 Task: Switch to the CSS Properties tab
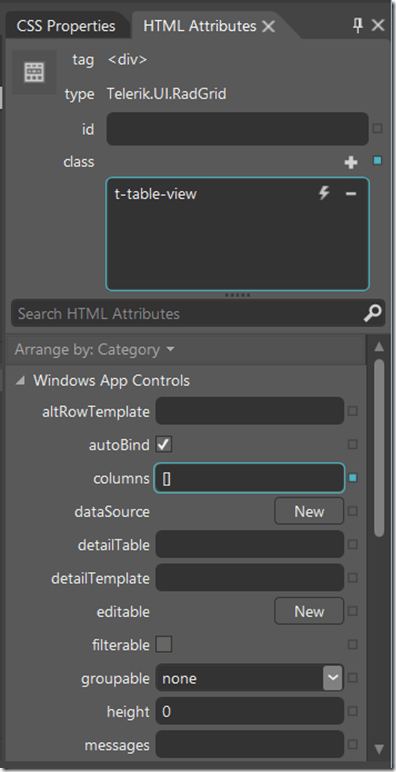coord(66,26)
